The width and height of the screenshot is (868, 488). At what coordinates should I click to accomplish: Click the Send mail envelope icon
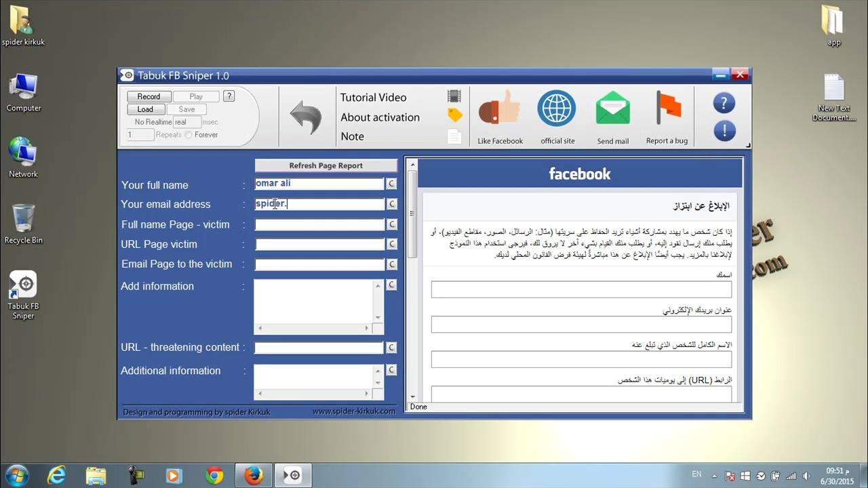coord(613,108)
